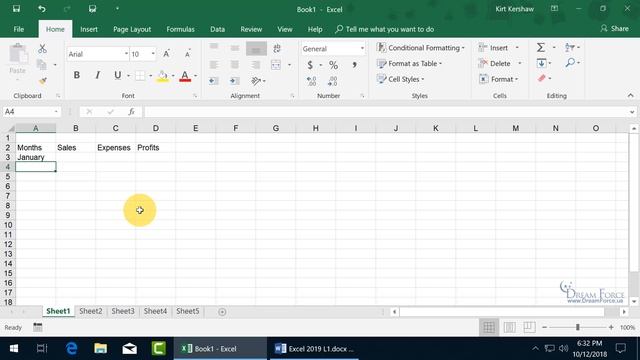640x360 pixels.
Task: Collapse the ribbon with the chevron
Action: [631, 96]
